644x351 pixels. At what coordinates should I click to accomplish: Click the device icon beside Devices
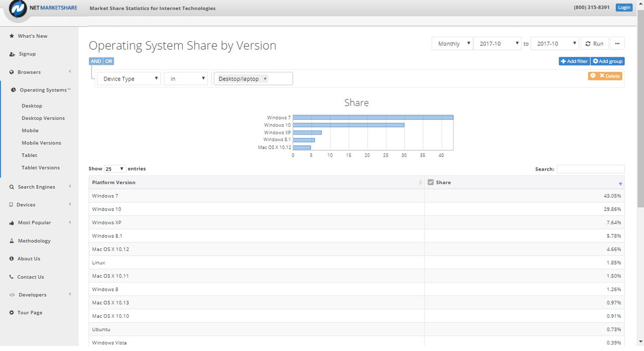tap(12, 205)
